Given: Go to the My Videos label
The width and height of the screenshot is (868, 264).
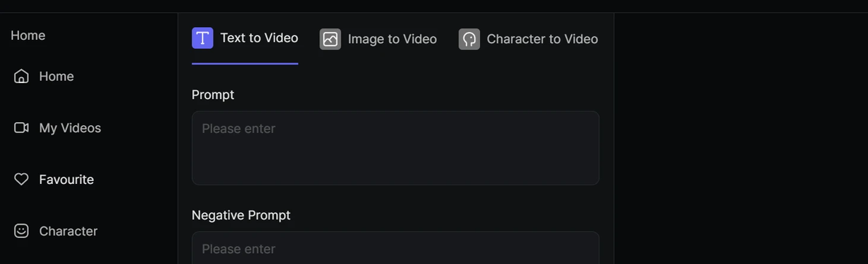Looking at the screenshot, I should [x=71, y=128].
